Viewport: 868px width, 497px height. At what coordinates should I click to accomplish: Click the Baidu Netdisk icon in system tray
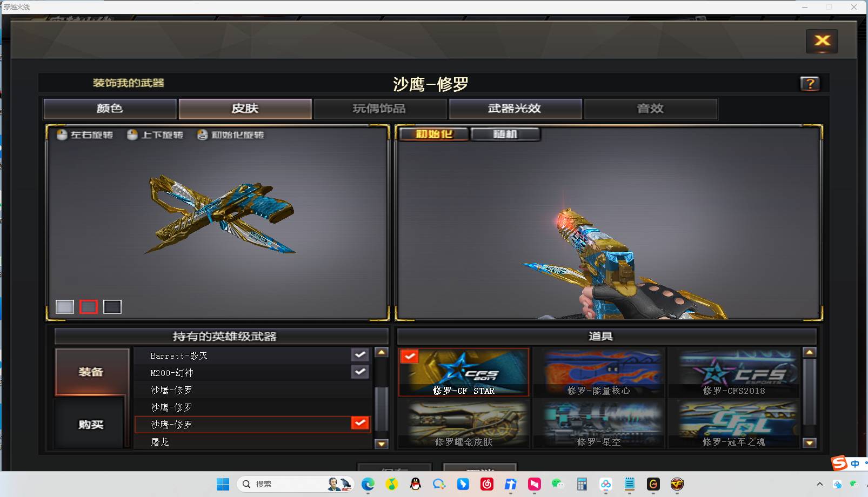(837, 484)
